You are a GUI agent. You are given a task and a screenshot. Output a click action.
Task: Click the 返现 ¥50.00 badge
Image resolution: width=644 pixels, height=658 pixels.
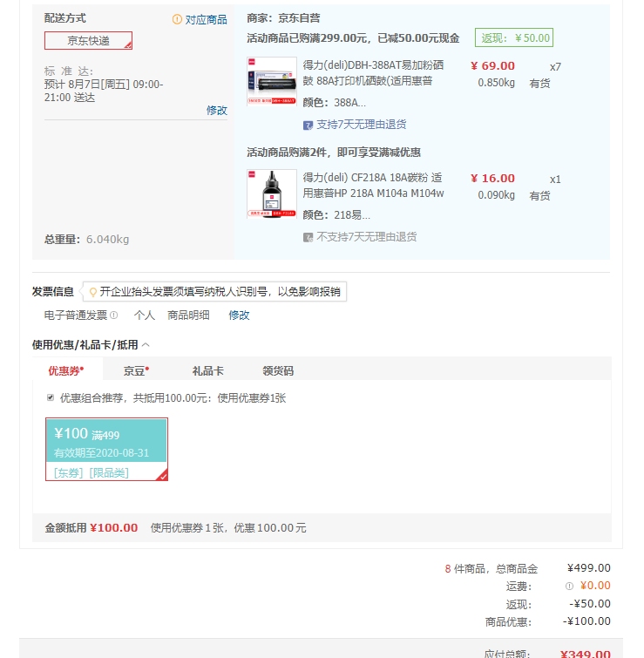coord(514,37)
